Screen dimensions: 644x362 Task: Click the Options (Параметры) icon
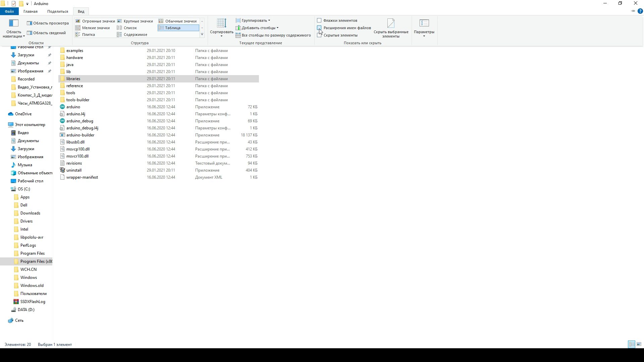pos(424,23)
